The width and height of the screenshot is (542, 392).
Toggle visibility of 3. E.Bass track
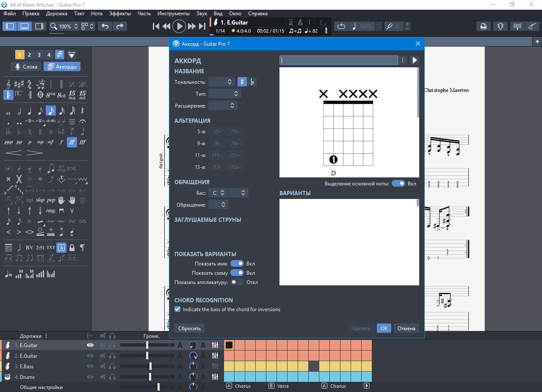point(90,367)
